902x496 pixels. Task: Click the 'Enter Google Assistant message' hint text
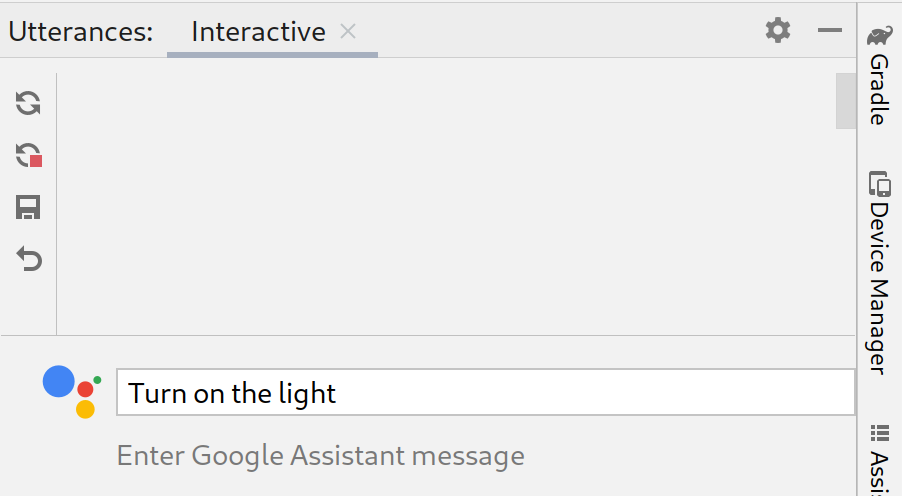coord(320,456)
